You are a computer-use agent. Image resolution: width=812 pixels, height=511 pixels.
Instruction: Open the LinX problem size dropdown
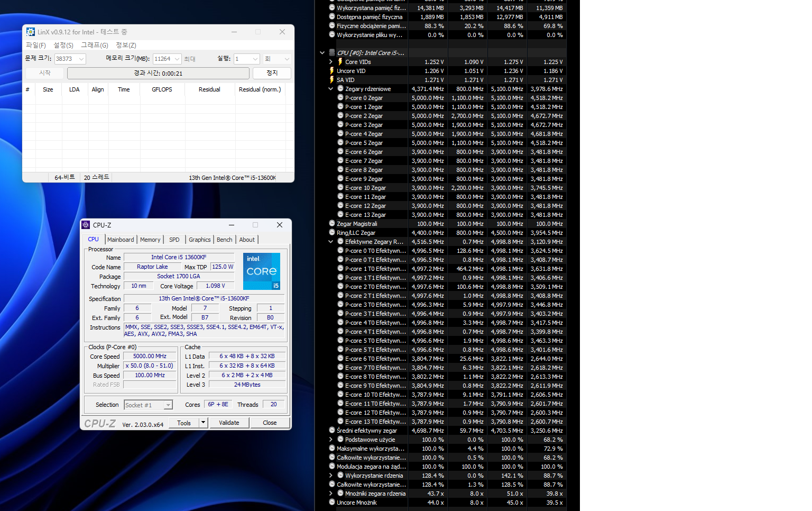(81, 59)
